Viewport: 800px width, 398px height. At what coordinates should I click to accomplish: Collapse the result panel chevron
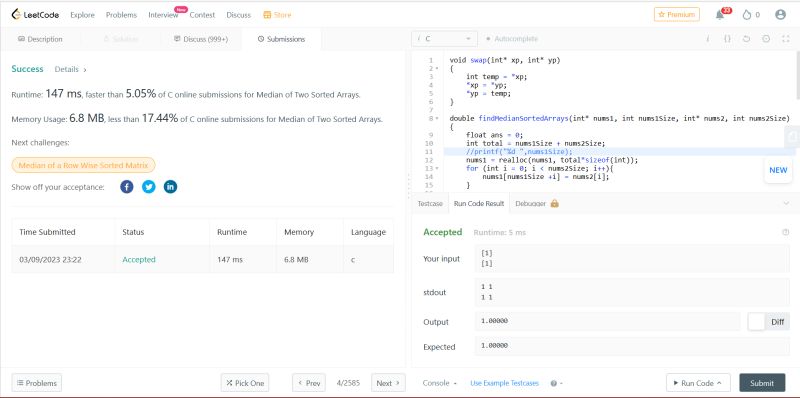tap(786, 203)
